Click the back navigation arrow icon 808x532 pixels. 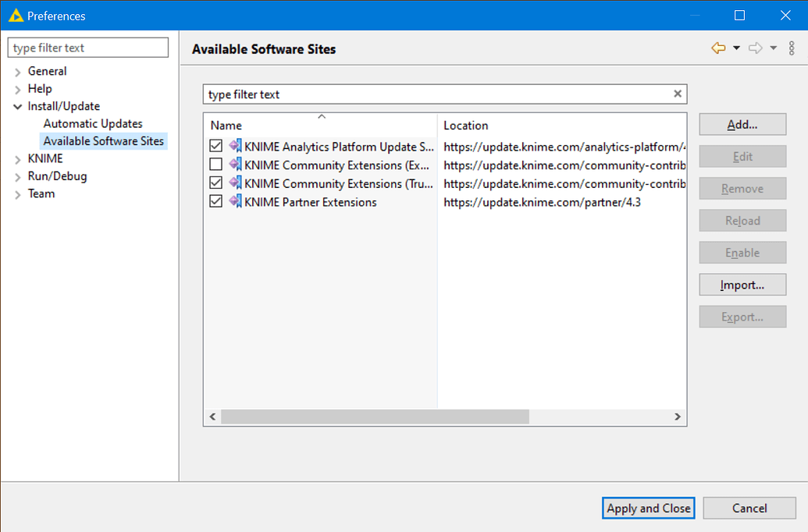point(718,48)
